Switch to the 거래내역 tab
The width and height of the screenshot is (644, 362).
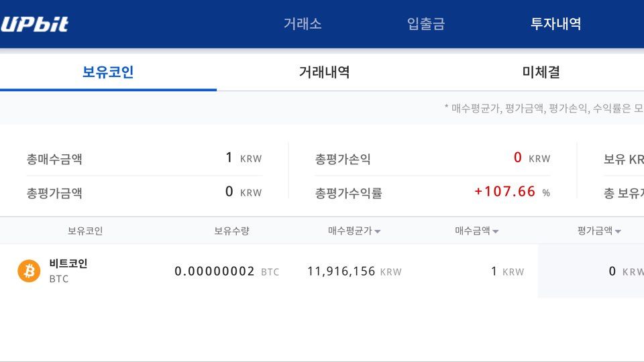point(324,72)
